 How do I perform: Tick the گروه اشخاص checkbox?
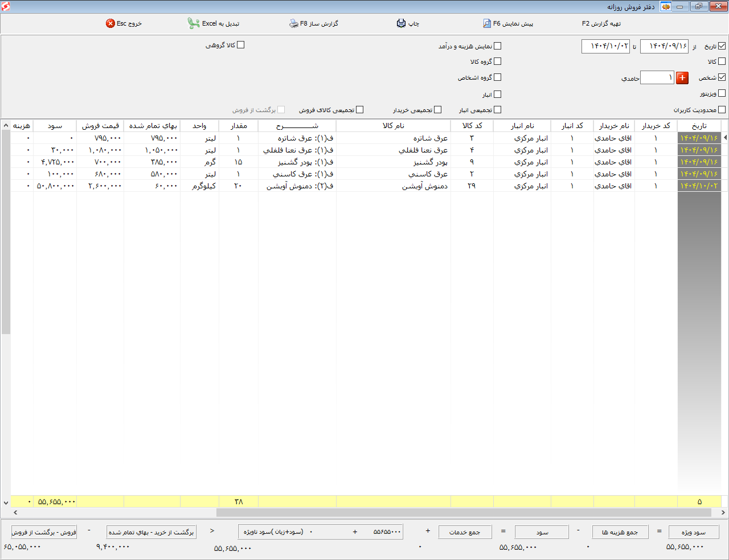coord(498,77)
